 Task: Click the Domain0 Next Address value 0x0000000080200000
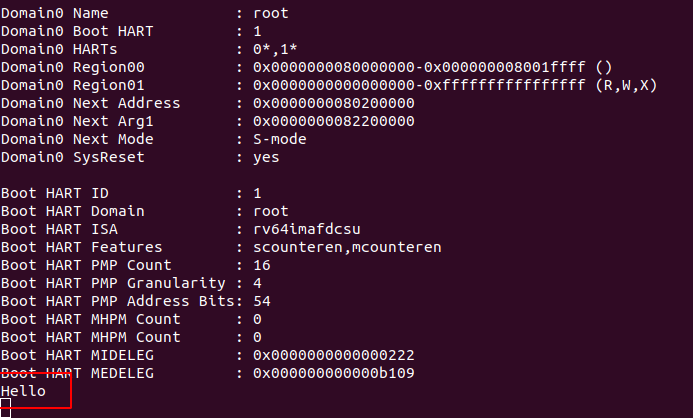334,103
